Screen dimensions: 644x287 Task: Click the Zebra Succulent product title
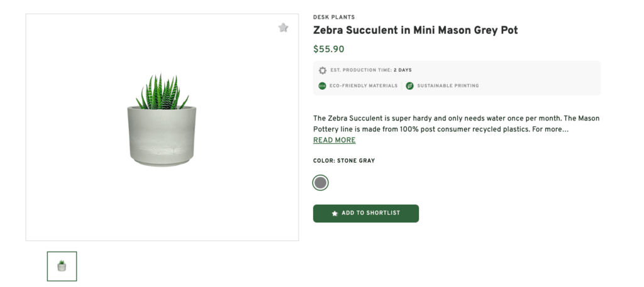415,30
